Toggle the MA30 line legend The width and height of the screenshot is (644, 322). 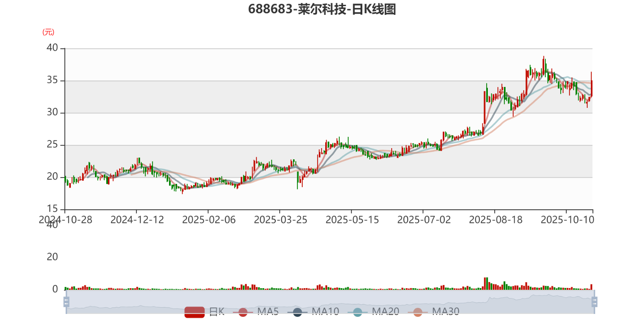(433, 312)
